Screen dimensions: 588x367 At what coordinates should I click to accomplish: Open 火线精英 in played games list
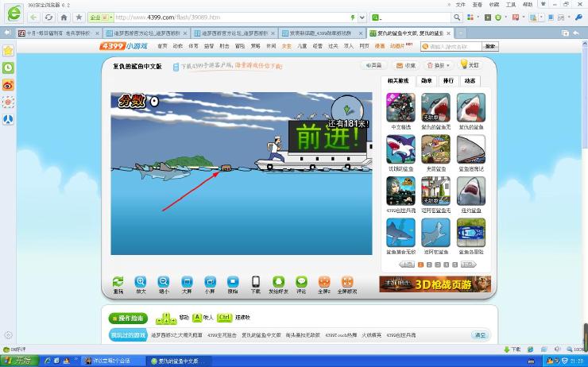point(371,335)
